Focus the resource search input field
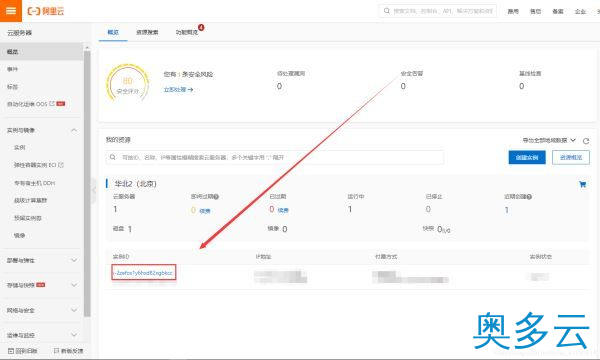Viewport: 600px width, 360px height. 275,157
